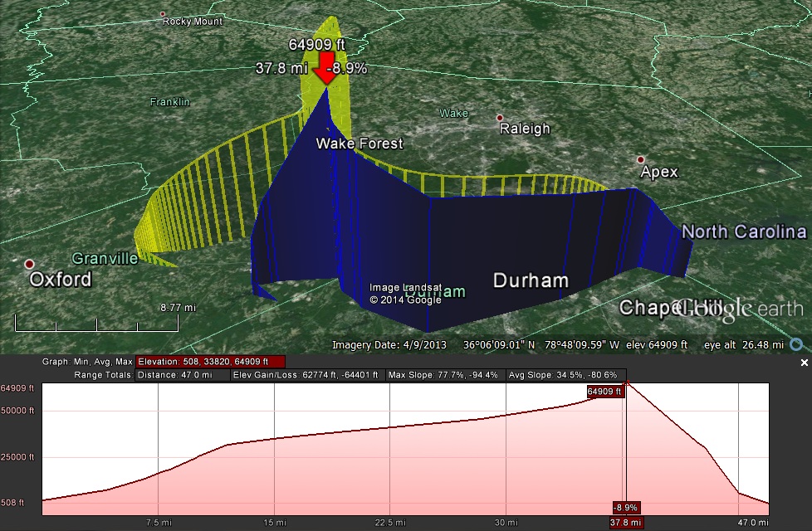The height and width of the screenshot is (531, 812).
Task: Close the elevation profile panel
Action: click(x=804, y=363)
